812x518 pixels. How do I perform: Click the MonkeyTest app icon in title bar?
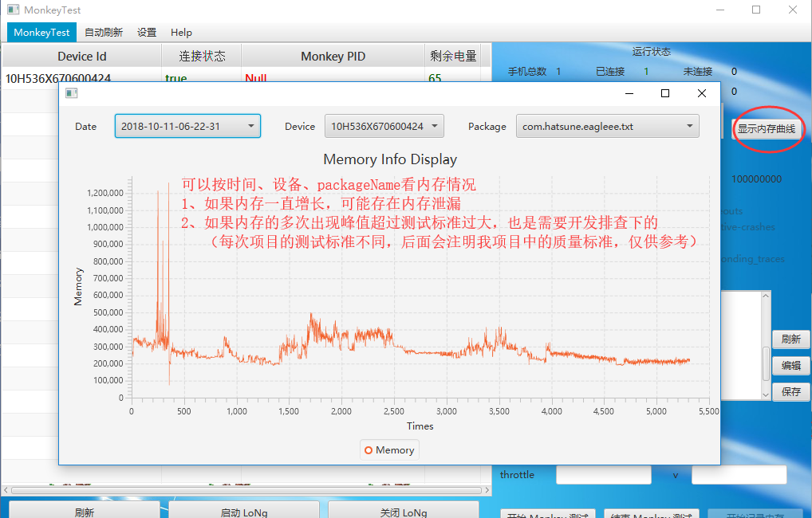click(x=13, y=10)
